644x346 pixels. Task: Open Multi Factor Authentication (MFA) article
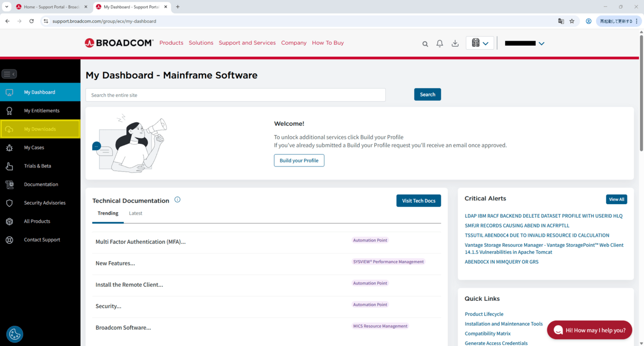coord(140,242)
